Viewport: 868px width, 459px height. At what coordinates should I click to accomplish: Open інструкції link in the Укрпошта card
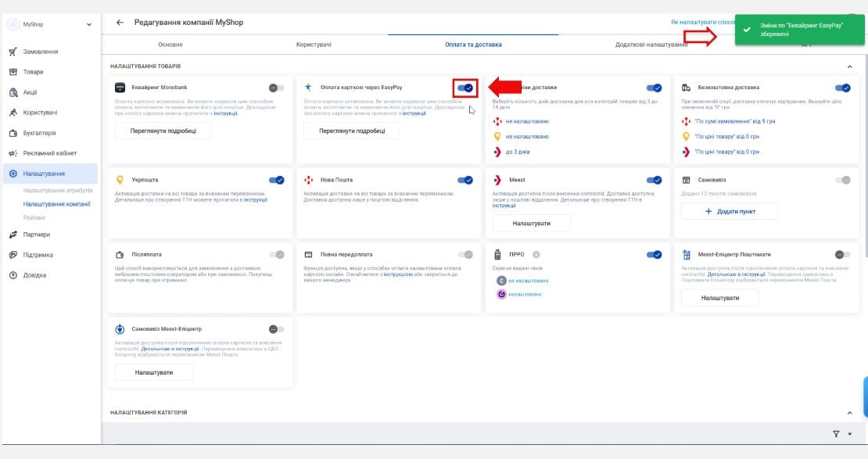[x=256, y=200]
